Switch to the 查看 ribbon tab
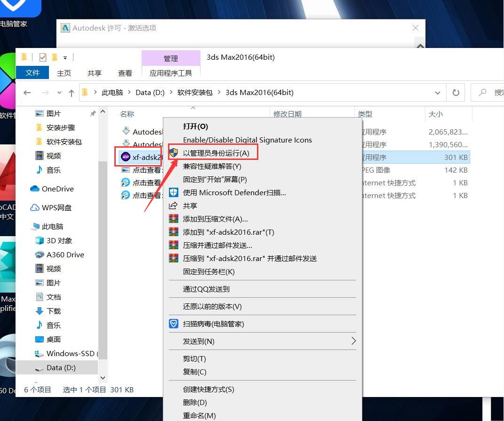 coord(125,73)
